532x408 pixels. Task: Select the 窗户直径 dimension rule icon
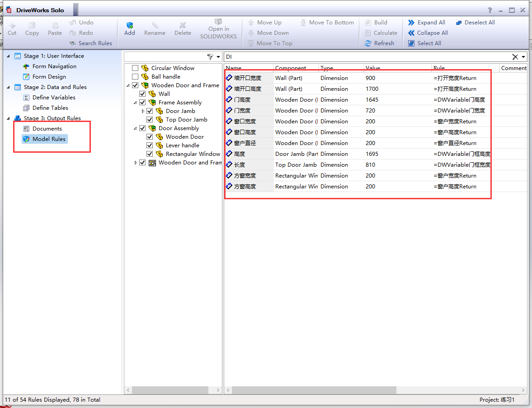tap(229, 143)
